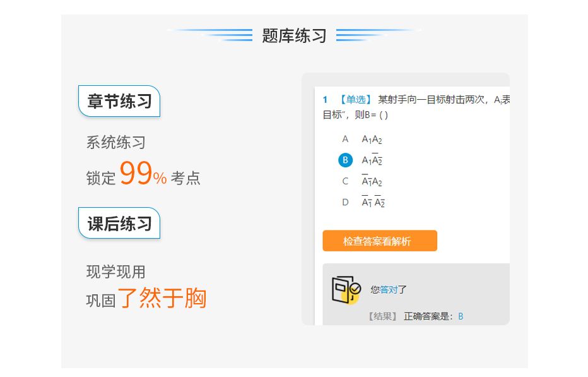The height and width of the screenshot is (377, 588).
Task: Click option D formula text
Action: coord(373,202)
